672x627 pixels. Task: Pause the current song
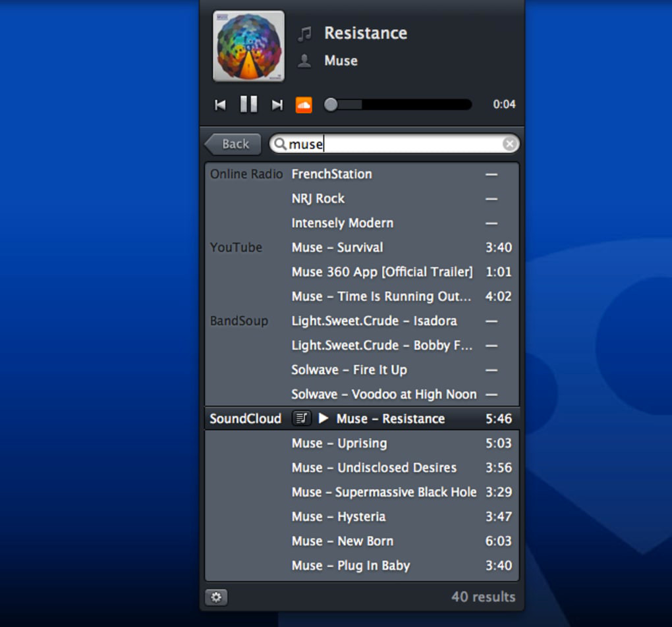pos(248,104)
